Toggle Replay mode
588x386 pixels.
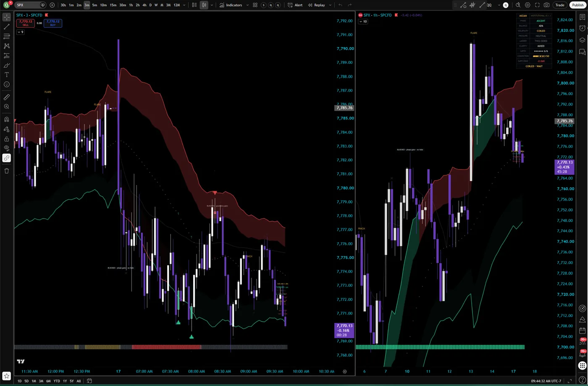[x=316, y=5]
